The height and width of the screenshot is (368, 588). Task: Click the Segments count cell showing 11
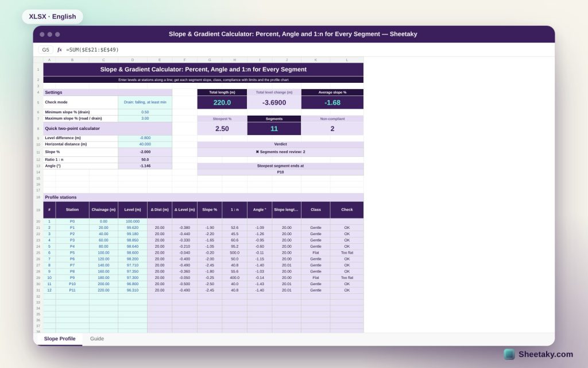(274, 128)
